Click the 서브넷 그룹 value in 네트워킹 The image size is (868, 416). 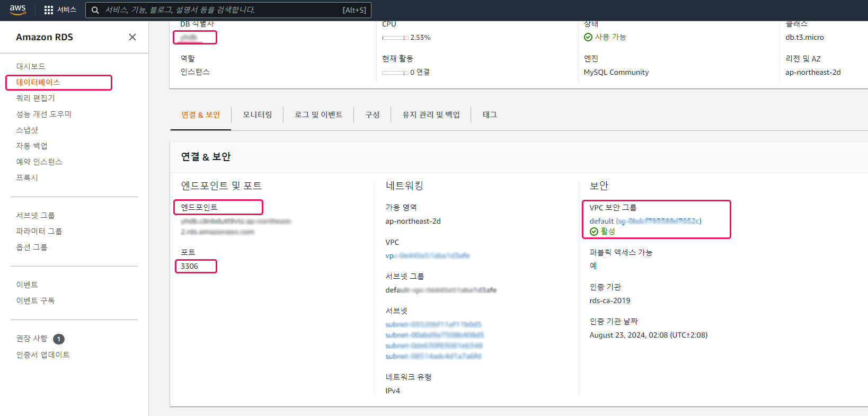[441, 290]
